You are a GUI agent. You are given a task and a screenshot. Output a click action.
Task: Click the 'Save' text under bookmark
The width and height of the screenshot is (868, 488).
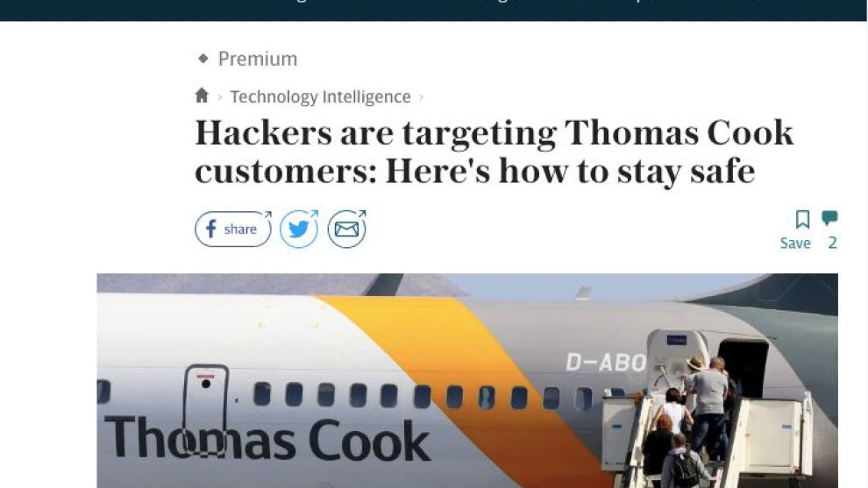coord(795,243)
